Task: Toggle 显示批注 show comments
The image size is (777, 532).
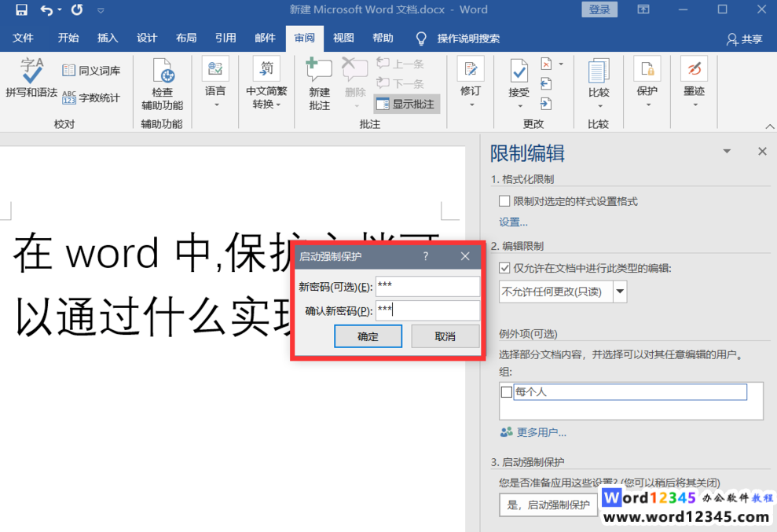Action: pyautogui.click(x=406, y=104)
